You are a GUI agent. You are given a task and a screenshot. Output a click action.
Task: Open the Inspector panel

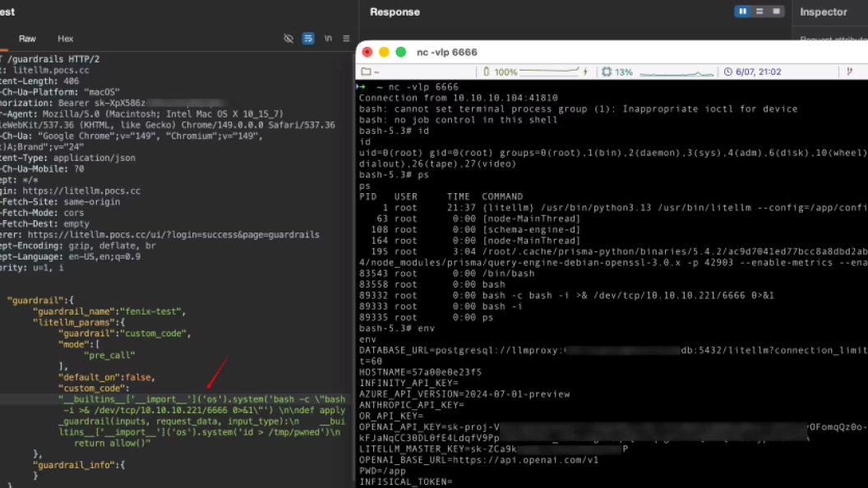click(823, 12)
